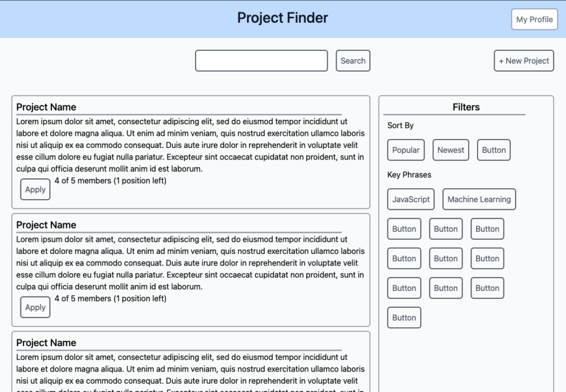Create a project with + New Project
The width and height of the screenshot is (566, 392).
[x=523, y=61]
